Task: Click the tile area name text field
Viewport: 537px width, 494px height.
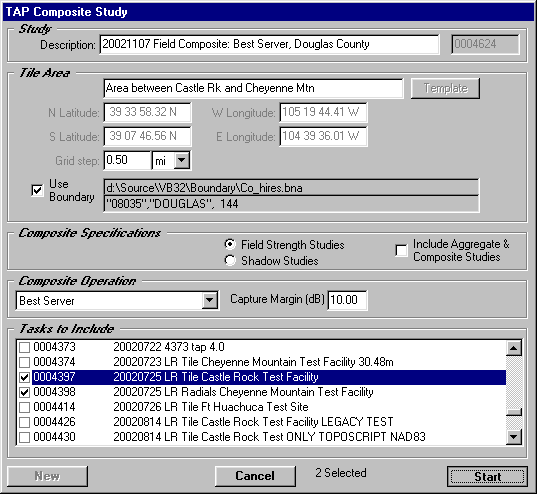Action: pos(253,88)
